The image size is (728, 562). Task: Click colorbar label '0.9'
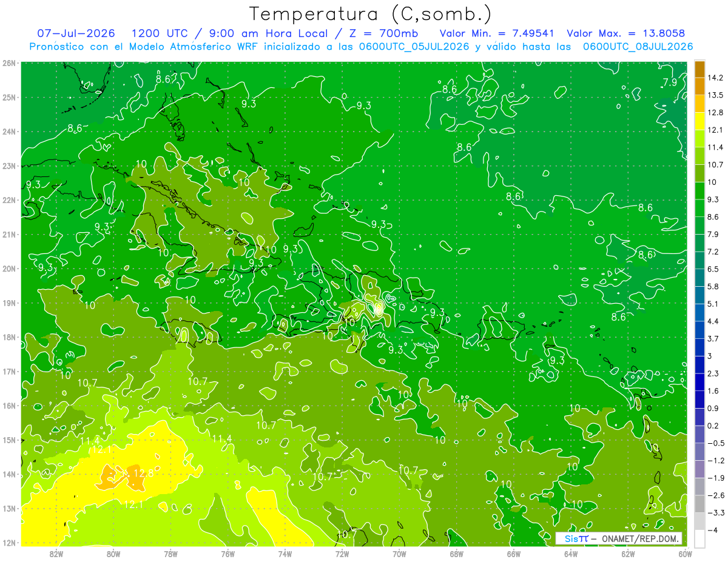point(713,408)
